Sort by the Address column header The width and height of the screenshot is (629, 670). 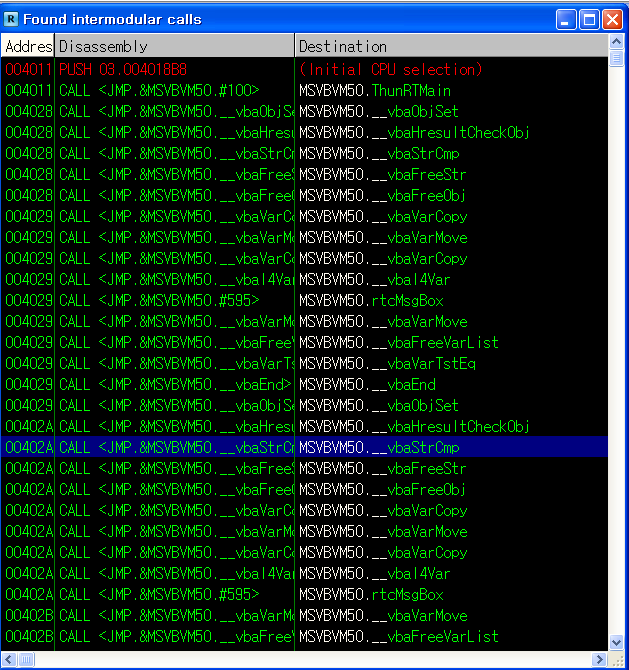click(x=28, y=46)
